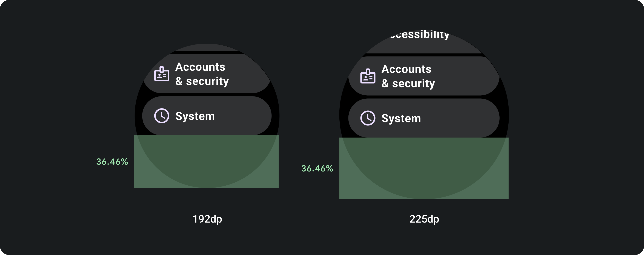The height and width of the screenshot is (255, 644).
Task: Click the 36.46% label beside the 192dp watch
Action: pyautogui.click(x=112, y=162)
